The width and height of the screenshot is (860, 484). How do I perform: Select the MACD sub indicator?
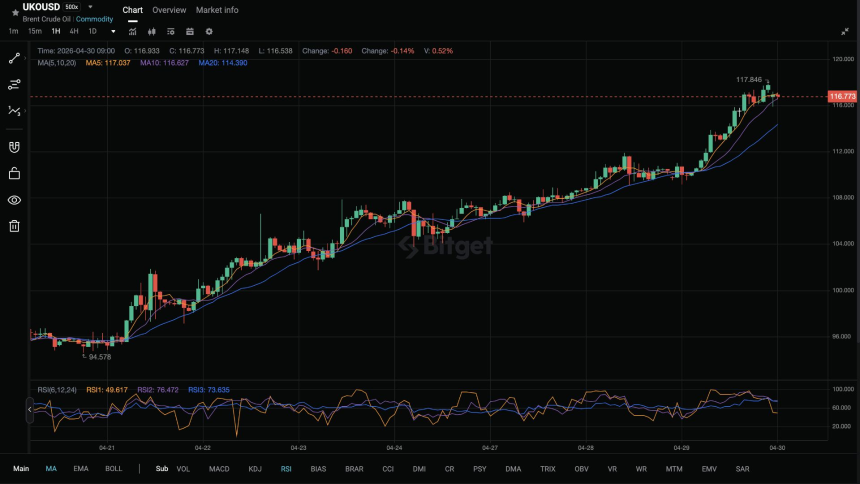pos(219,469)
